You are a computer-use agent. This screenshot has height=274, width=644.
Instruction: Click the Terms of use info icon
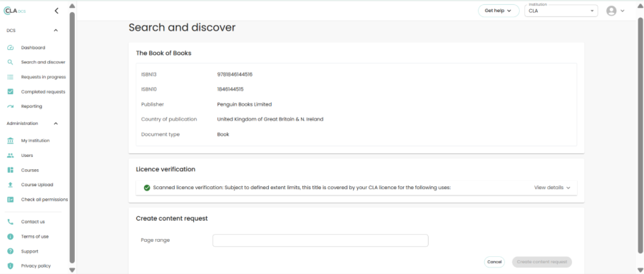[11, 237]
